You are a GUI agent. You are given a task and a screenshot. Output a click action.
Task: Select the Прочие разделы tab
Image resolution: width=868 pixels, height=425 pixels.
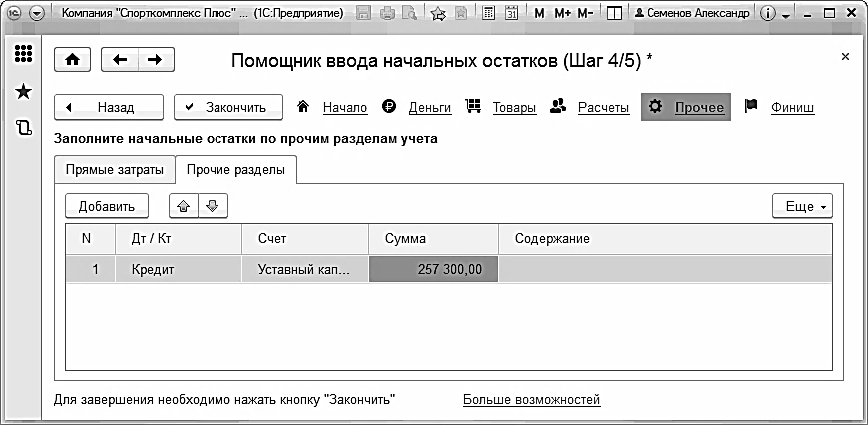tap(235, 170)
